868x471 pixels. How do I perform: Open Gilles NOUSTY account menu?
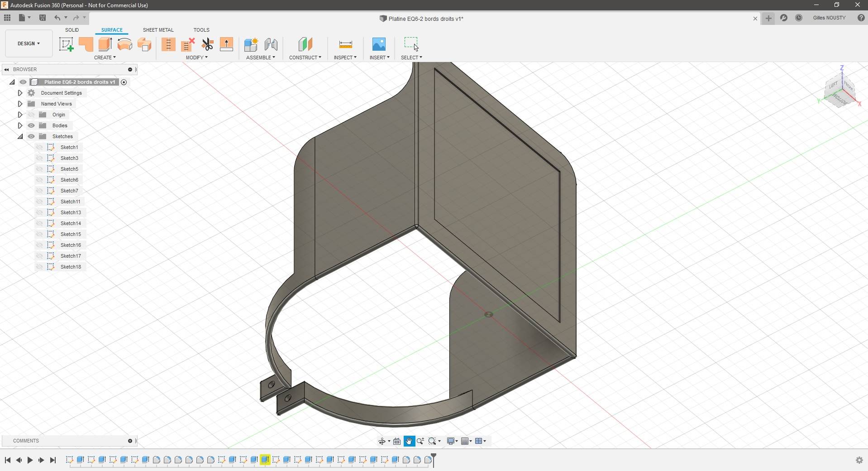pos(829,18)
